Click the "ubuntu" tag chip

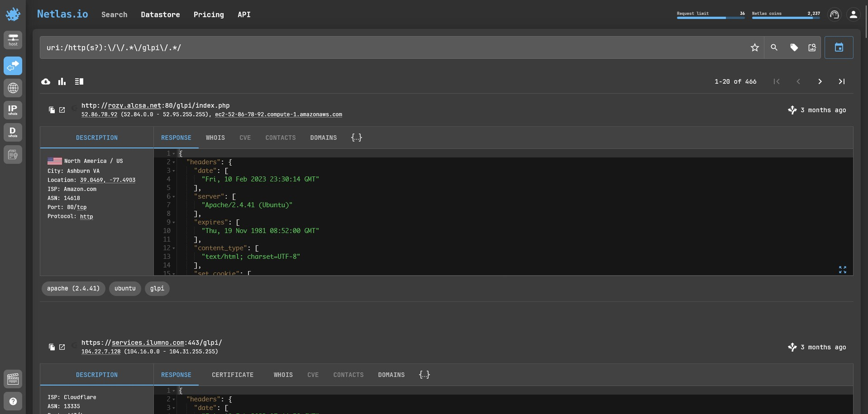tap(125, 289)
